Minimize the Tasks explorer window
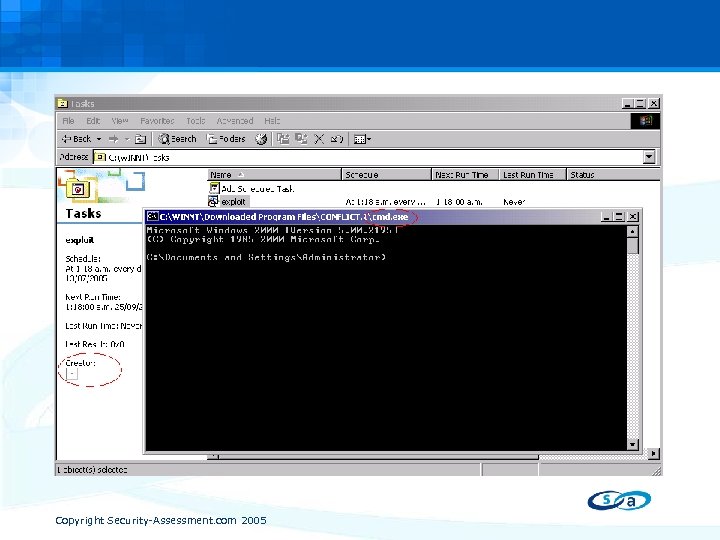The height and width of the screenshot is (540, 720). coord(628,104)
